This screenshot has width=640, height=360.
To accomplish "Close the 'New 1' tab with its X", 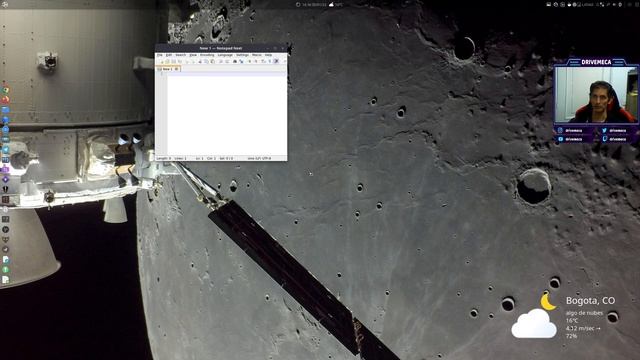I will 176,69.
